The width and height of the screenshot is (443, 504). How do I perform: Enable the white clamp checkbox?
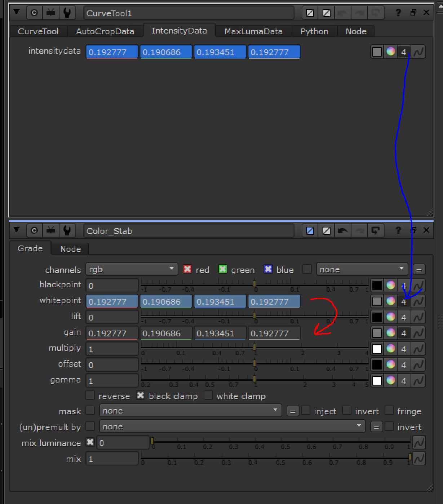(x=208, y=396)
